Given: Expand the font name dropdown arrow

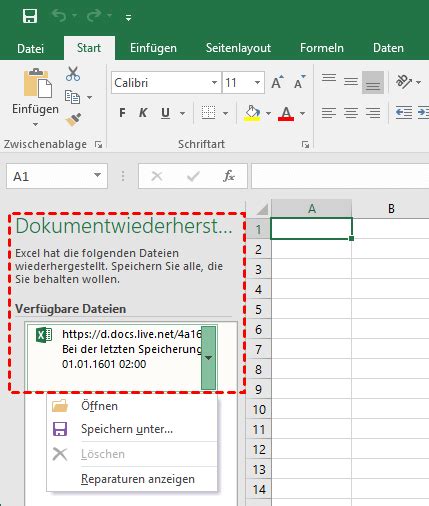Looking at the screenshot, I should click(x=215, y=82).
